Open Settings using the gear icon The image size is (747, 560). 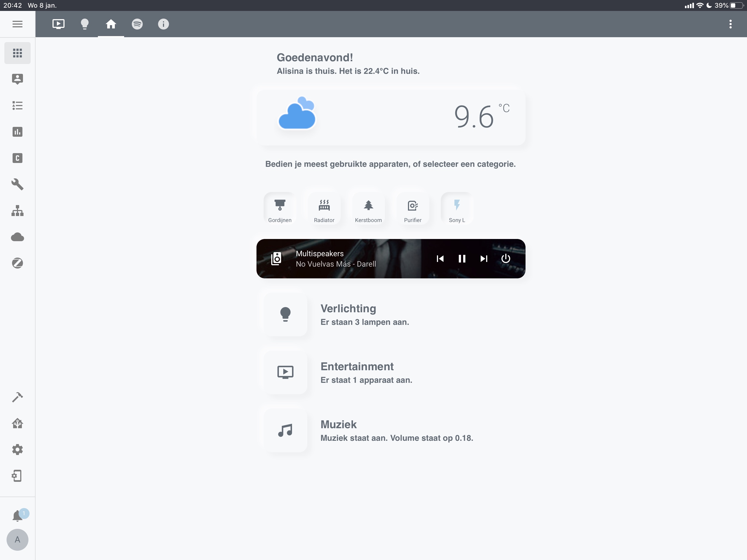click(17, 449)
